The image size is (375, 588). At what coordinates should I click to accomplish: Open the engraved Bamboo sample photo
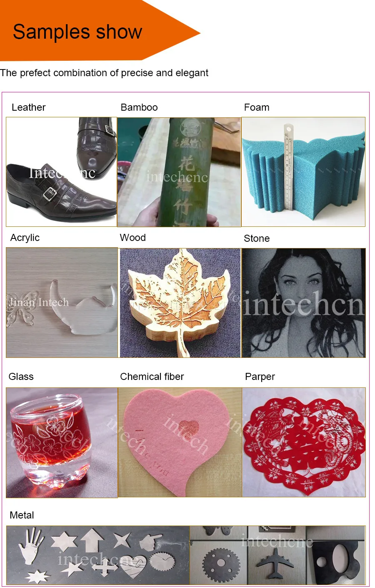coord(179,172)
